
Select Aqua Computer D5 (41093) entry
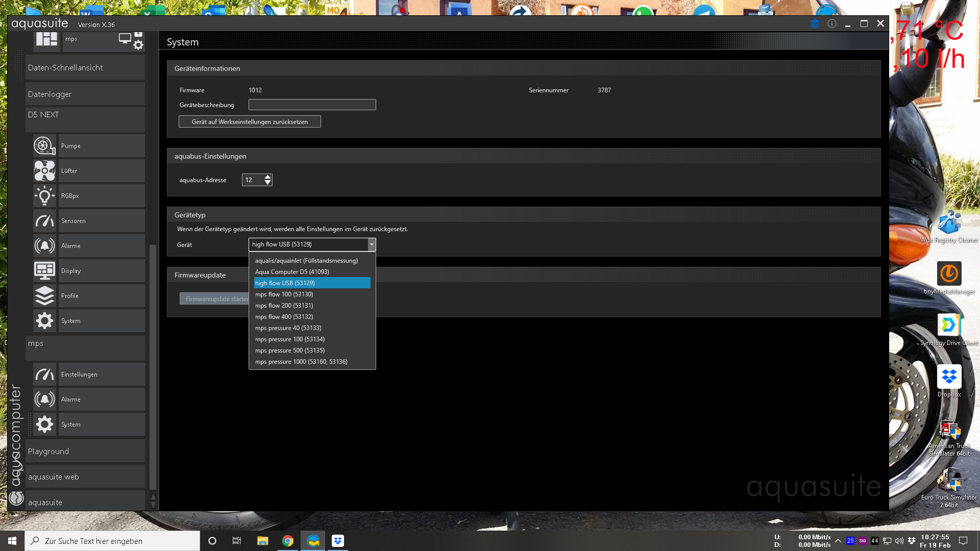(292, 272)
